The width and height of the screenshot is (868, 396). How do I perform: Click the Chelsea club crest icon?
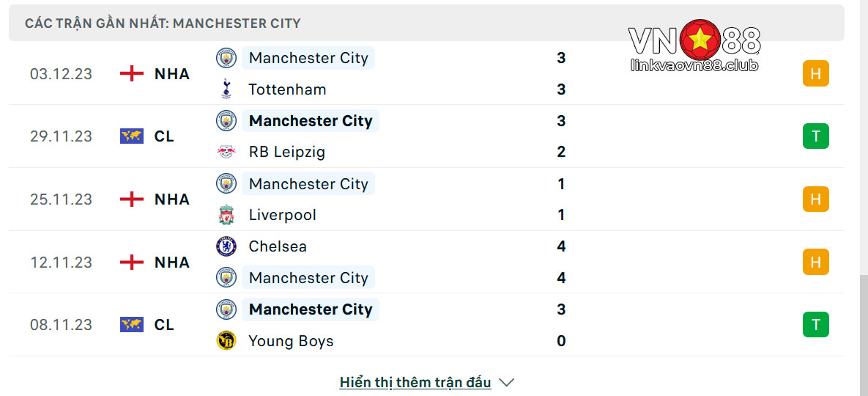tap(226, 246)
